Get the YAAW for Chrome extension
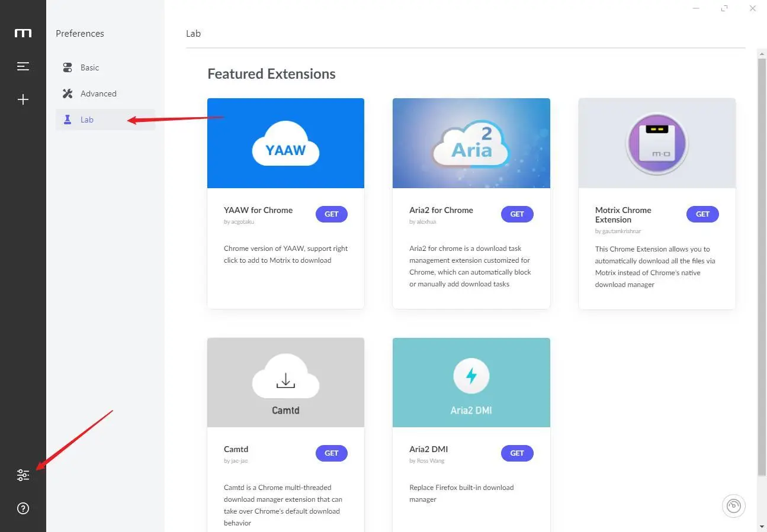The height and width of the screenshot is (532, 767). coord(332,214)
